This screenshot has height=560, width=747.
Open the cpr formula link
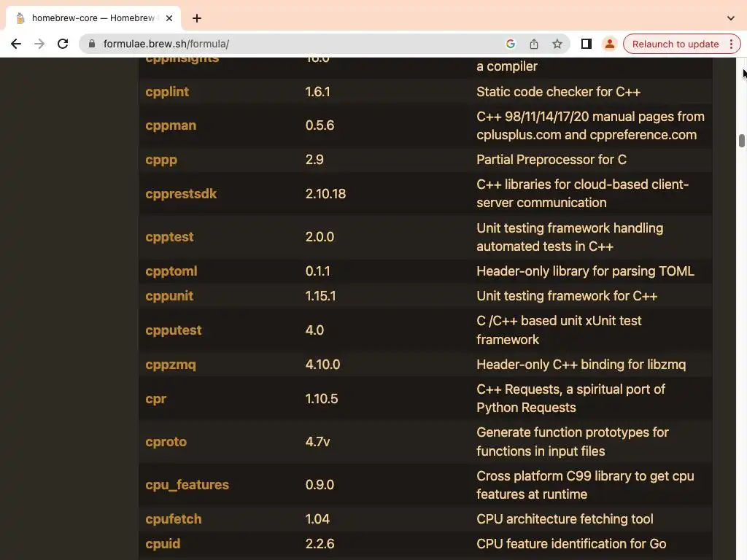point(156,399)
